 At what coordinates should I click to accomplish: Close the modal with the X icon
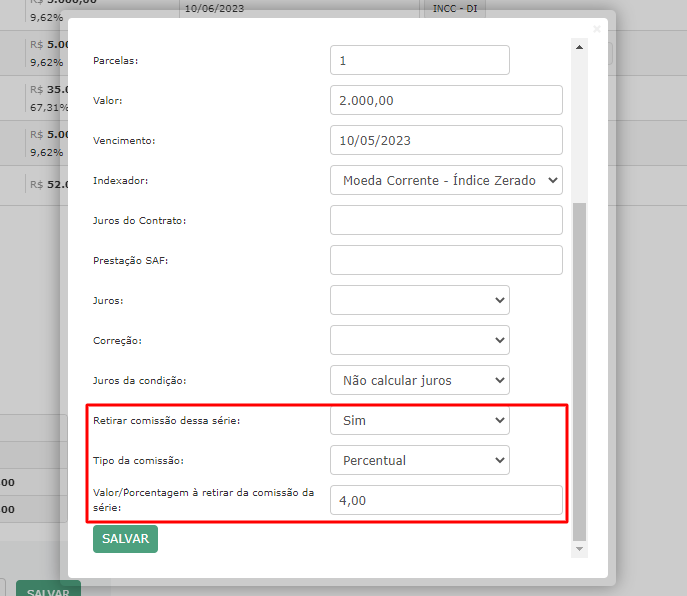(596, 29)
